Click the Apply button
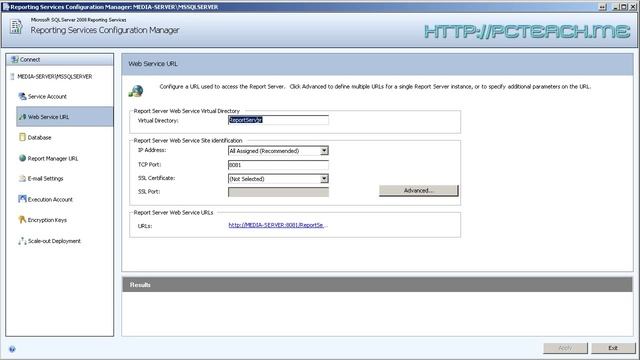640x360 pixels. [x=565, y=348]
